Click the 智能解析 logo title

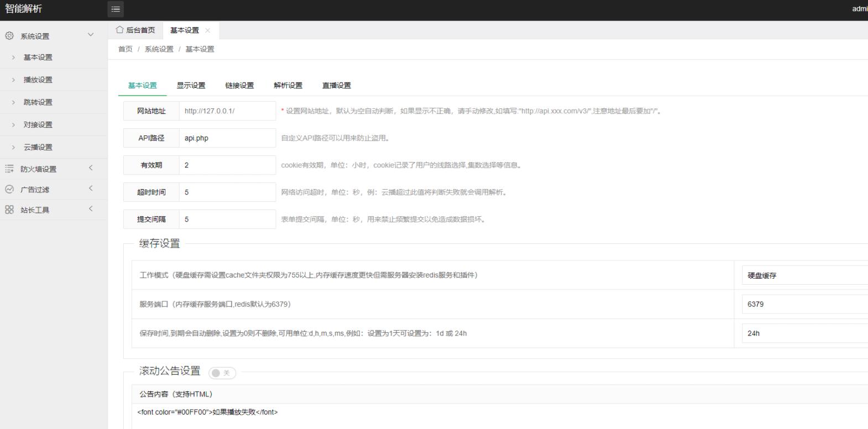pos(23,9)
